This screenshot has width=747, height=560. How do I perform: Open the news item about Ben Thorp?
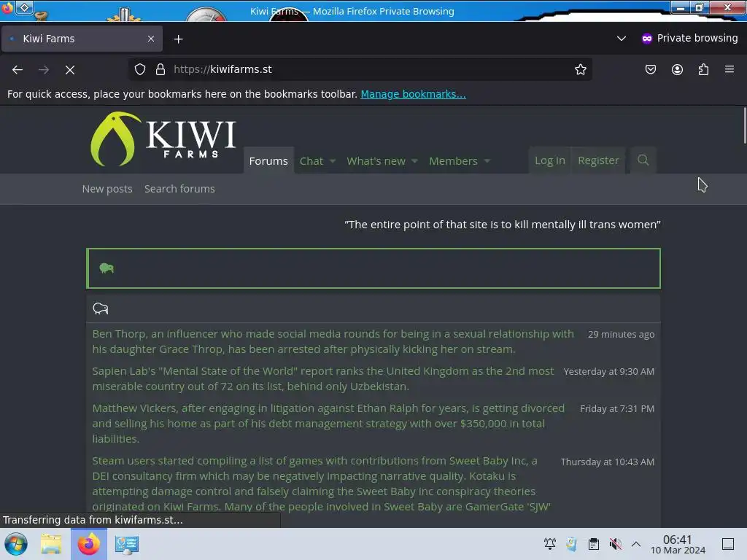(x=333, y=341)
